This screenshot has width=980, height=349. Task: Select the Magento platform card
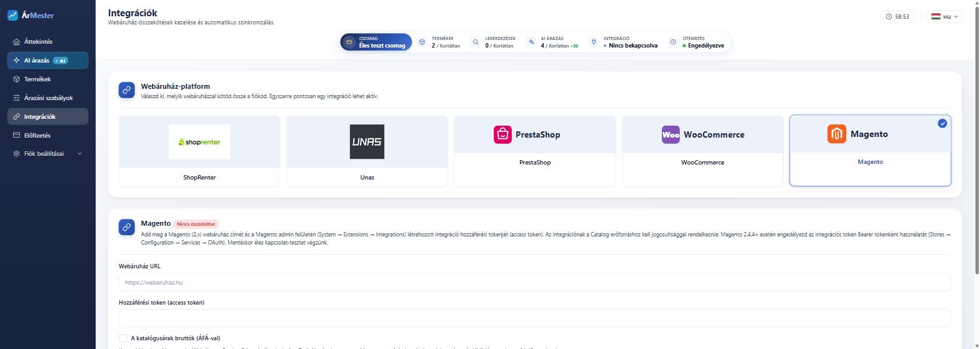tap(870, 150)
